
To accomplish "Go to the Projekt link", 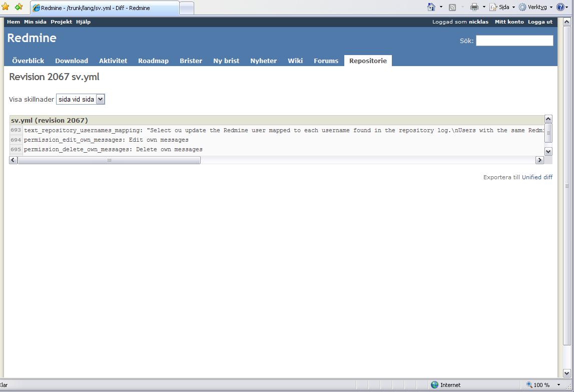I will 62,22.
